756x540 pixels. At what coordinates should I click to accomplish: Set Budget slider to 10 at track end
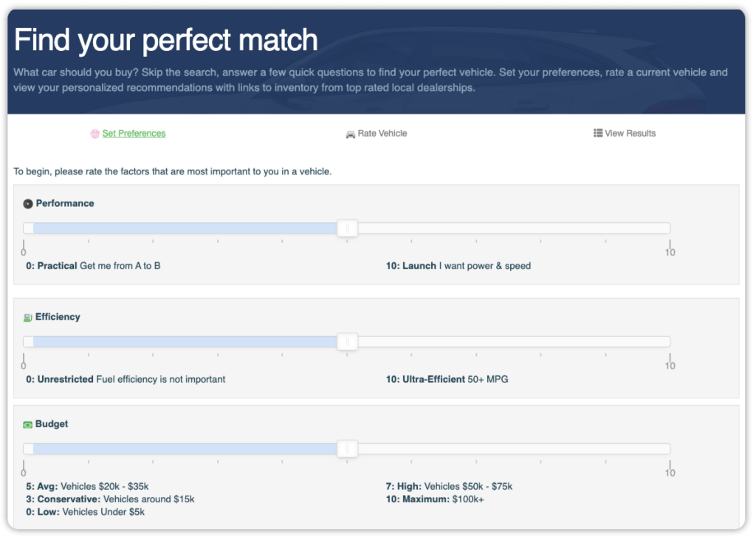(669, 449)
